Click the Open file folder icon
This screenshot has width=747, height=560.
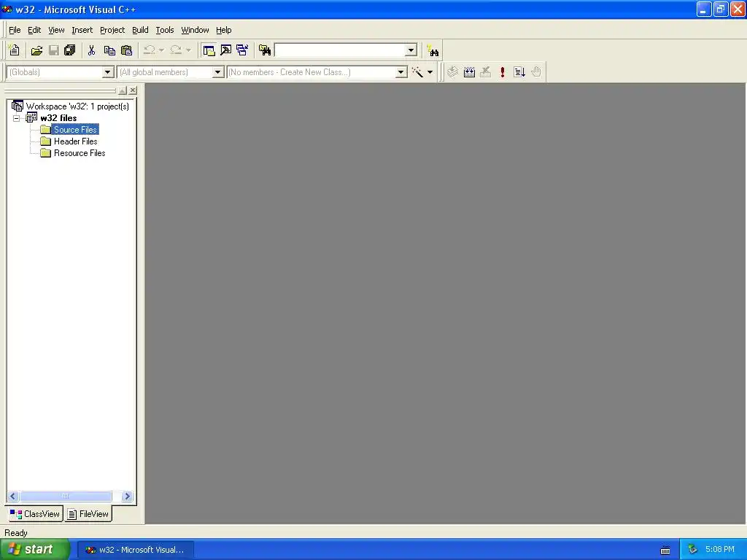[x=36, y=50]
